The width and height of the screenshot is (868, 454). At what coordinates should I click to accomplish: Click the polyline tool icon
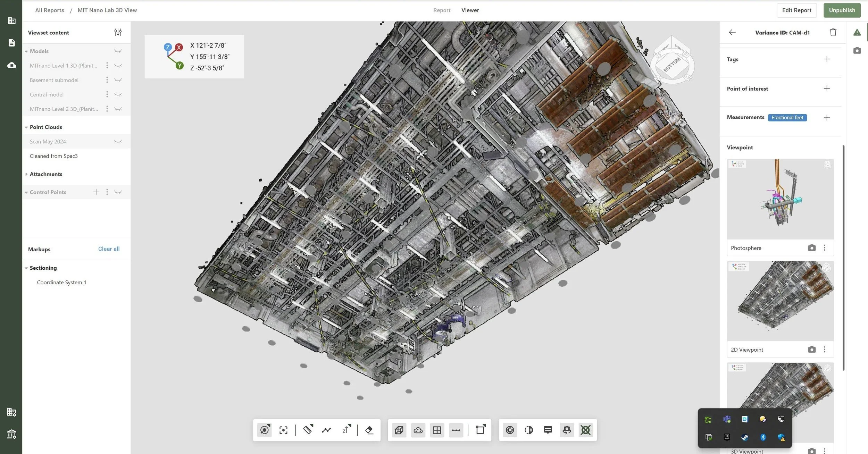[x=326, y=430]
